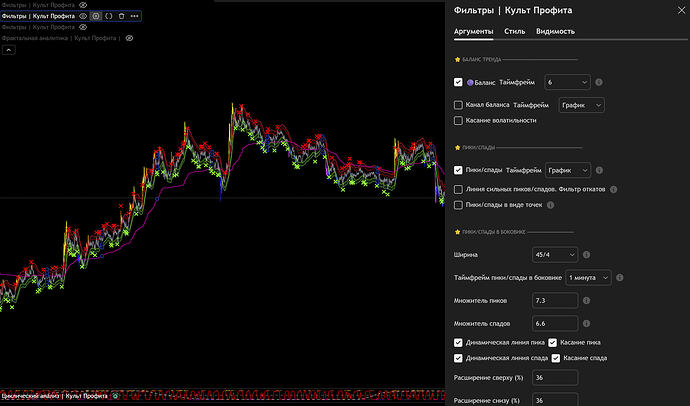Click info icon beside Ширина dropdown

586,255
